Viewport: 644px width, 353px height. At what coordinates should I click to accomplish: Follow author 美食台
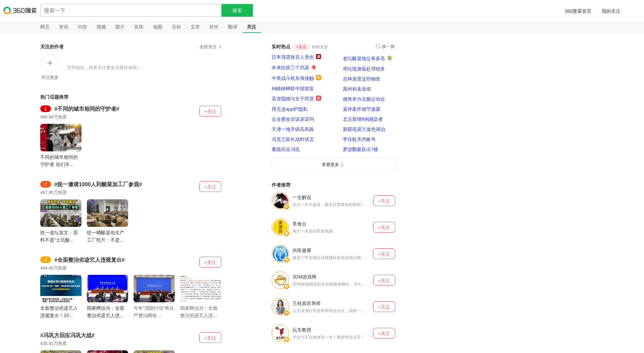click(384, 227)
